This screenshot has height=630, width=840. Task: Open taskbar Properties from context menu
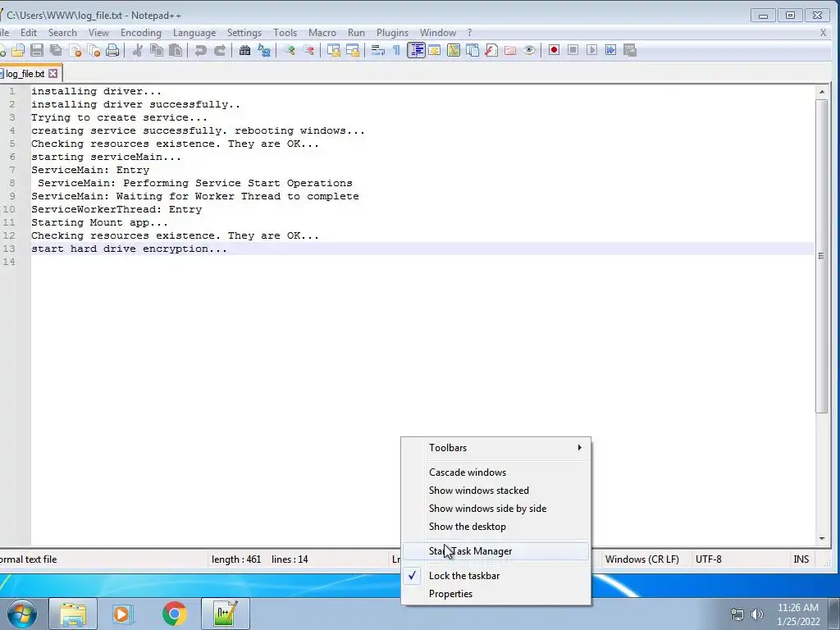pyautogui.click(x=496, y=594)
